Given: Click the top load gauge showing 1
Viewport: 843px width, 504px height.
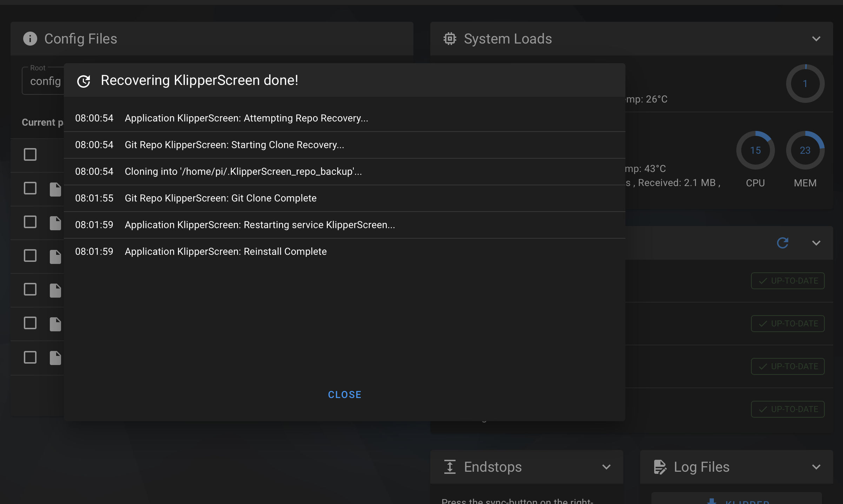Looking at the screenshot, I should pos(805,84).
